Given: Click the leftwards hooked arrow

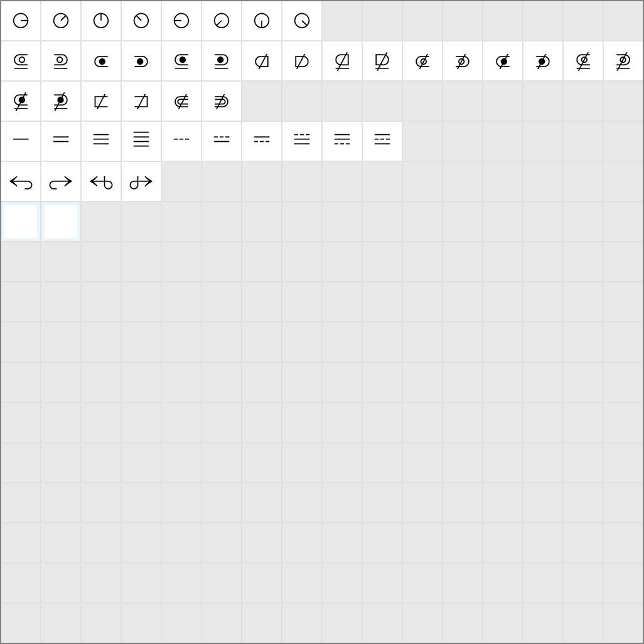Looking at the screenshot, I should pos(21,181).
